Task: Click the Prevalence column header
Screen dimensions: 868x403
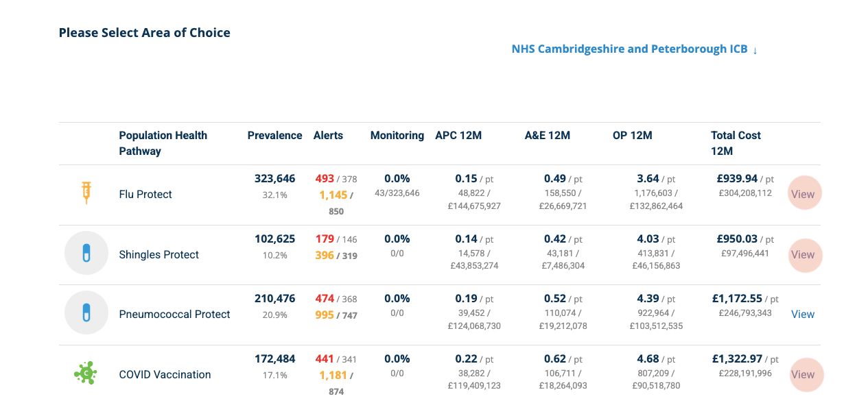Action: [x=274, y=136]
